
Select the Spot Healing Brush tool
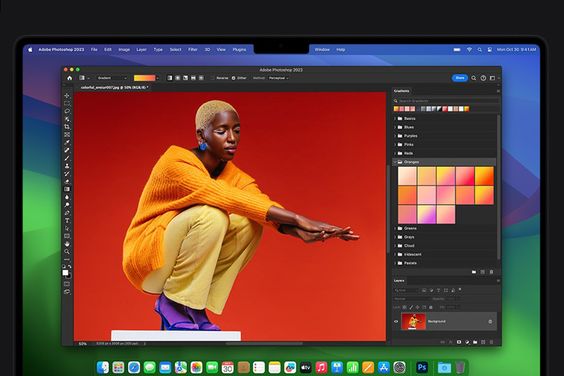[x=67, y=150]
